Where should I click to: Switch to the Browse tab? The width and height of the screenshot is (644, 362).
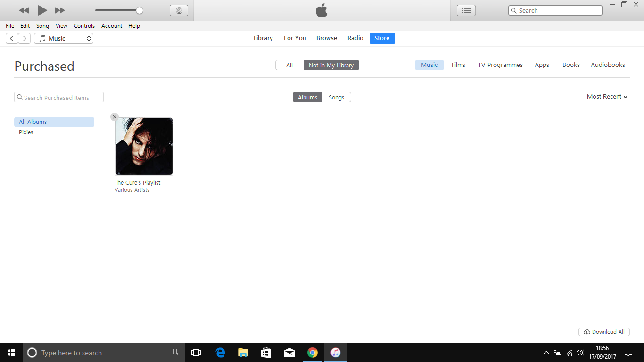click(327, 38)
